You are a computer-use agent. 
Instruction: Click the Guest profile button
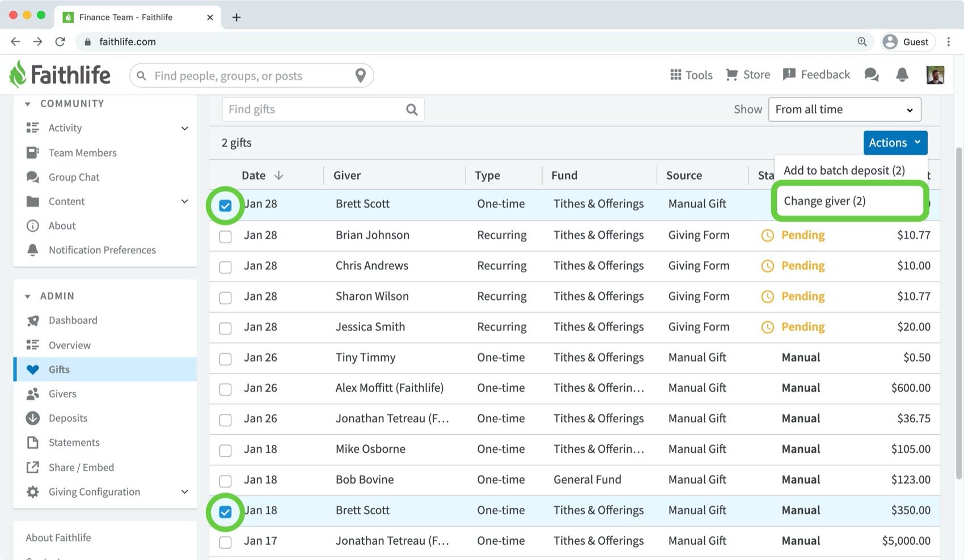point(908,41)
